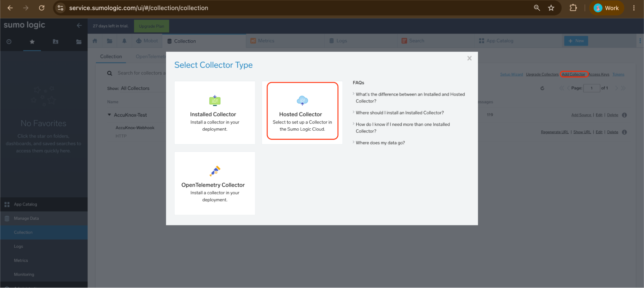Click Show URL for AccuKnox-Webhook
The image size is (644, 288).
click(x=582, y=132)
